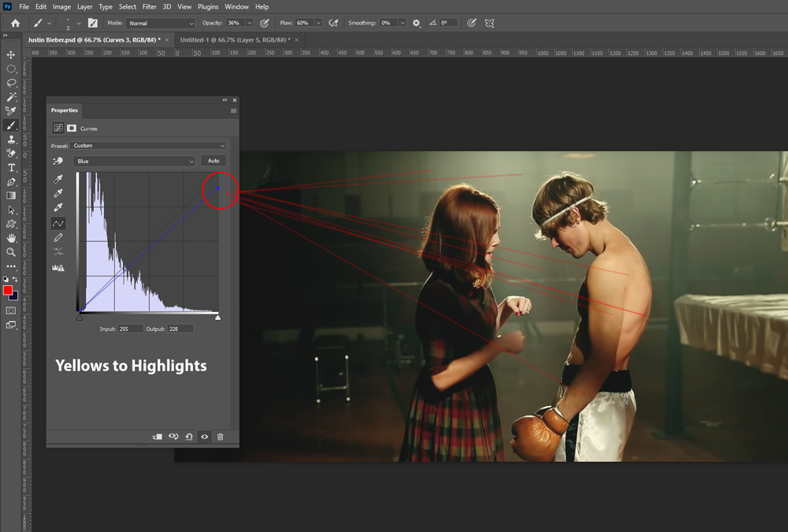Delete the Curves adjustment layer via trash icon
The image size is (788, 532).
point(220,437)
